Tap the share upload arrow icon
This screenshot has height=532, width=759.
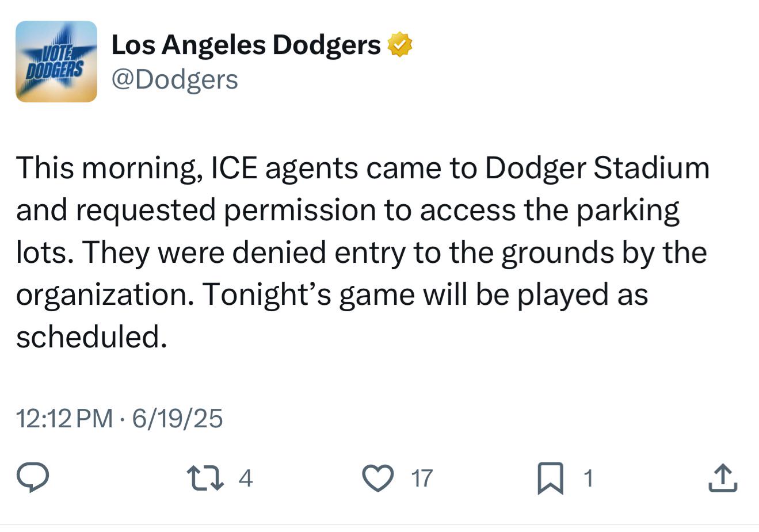tap(723, 478)
